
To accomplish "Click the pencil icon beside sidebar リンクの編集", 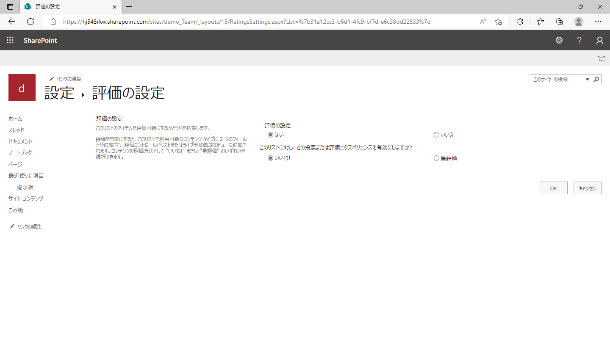I will [12, 226].
